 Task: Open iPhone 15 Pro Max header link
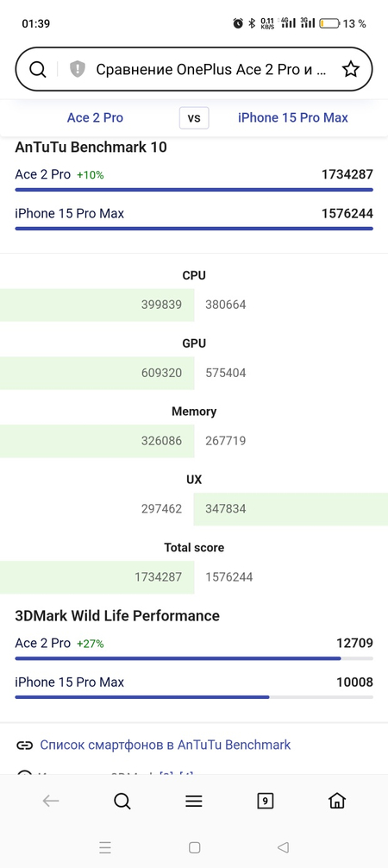click(293, 117)
